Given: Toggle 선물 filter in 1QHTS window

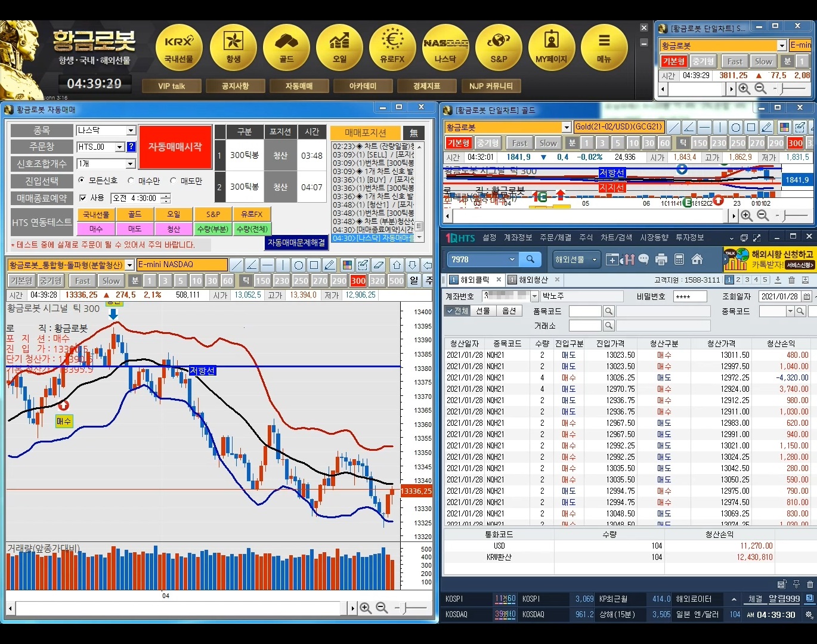Looking at the screenshot, I should point(482,311).
